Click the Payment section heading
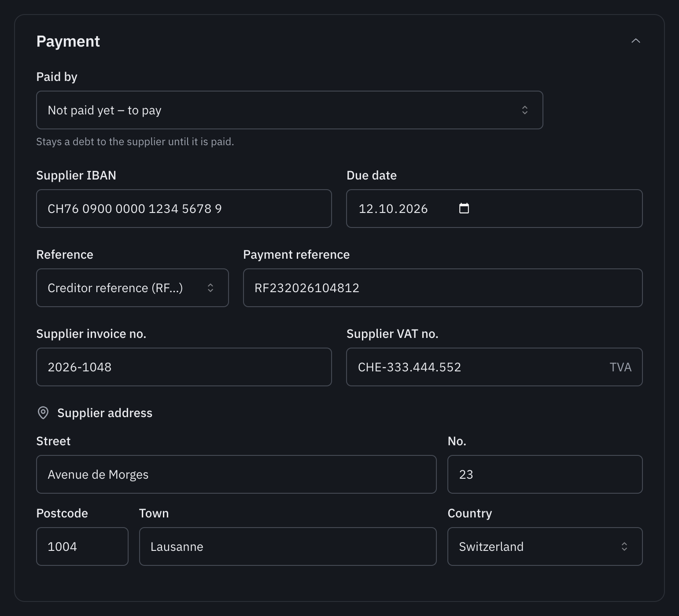The width and height of the screenshot is (679, 616). (68, 41)
